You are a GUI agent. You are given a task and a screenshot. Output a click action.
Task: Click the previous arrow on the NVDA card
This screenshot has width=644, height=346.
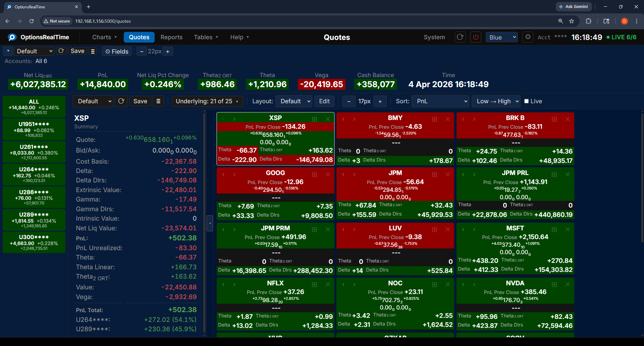463,284
